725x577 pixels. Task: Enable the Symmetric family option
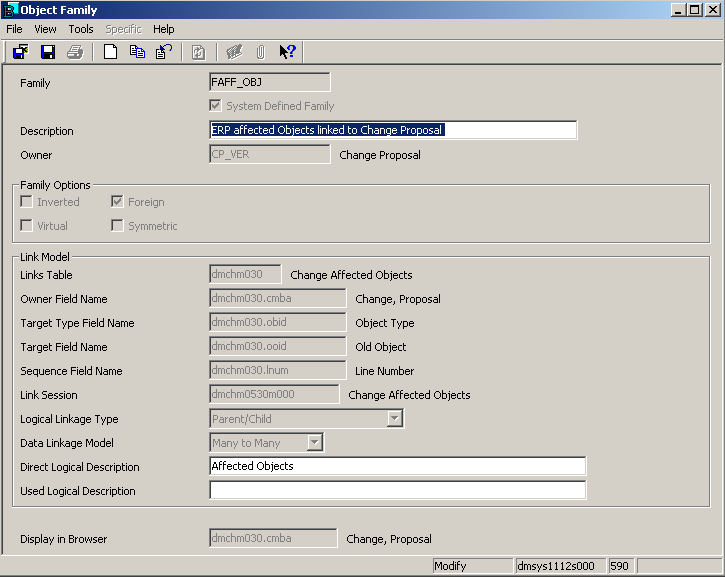point(117,226)
